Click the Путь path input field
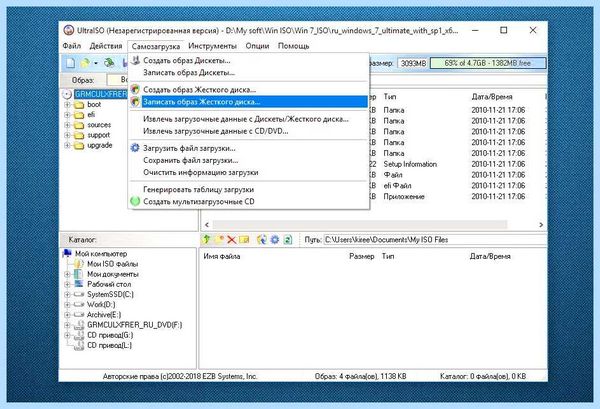Screen dimensions: 600x409 [435, 240]
